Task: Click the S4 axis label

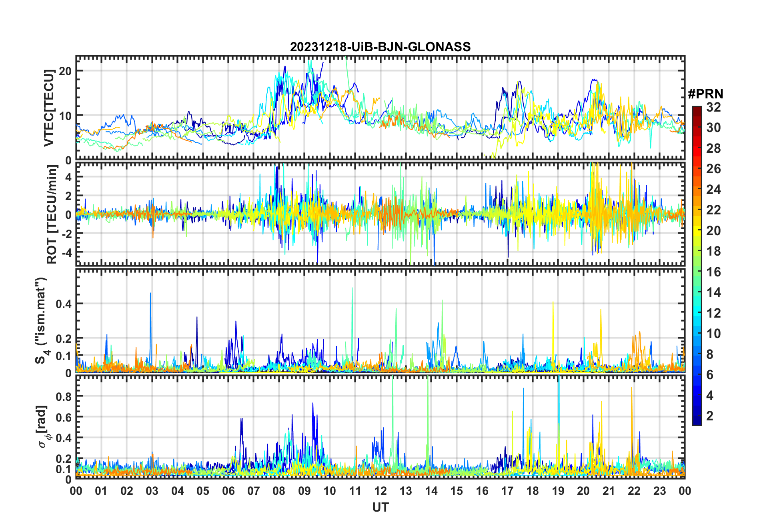Action: coord(42,320)
